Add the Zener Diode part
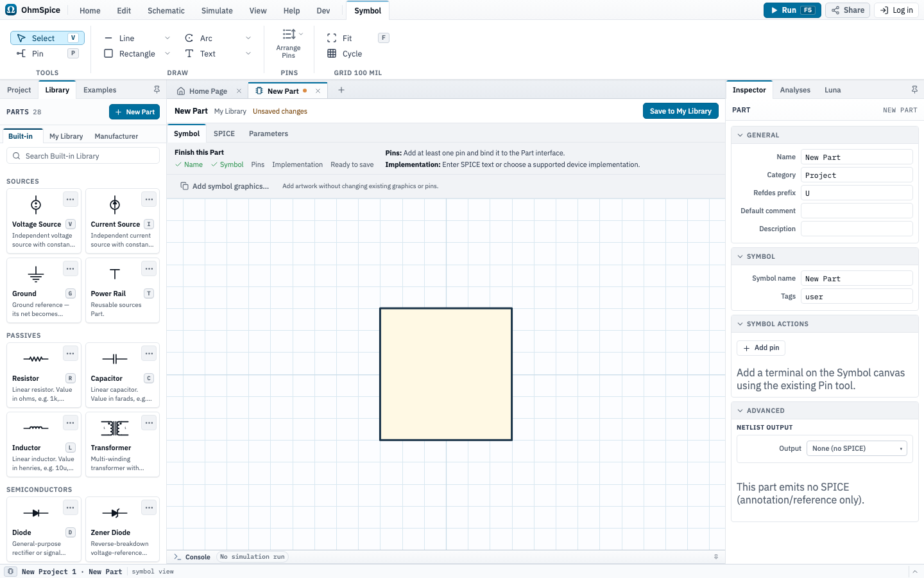 [x=123, y=529]
